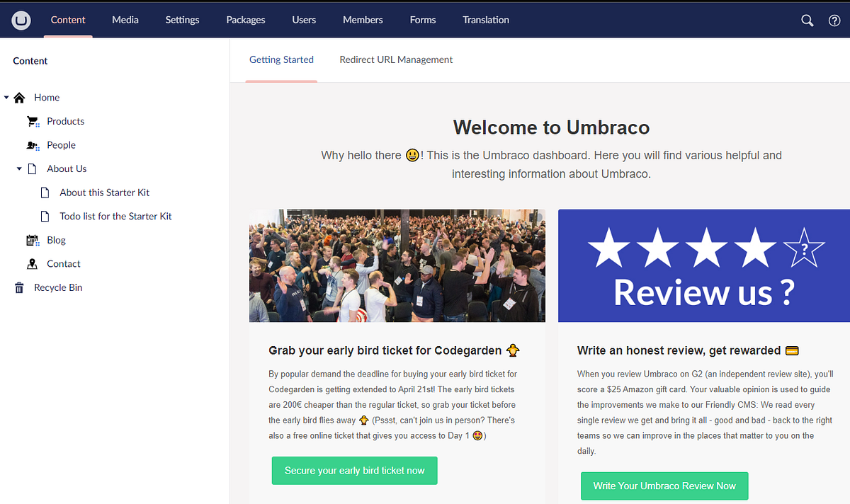
Task: Collapse the About Us tree node
Action: tap(19, 169)
